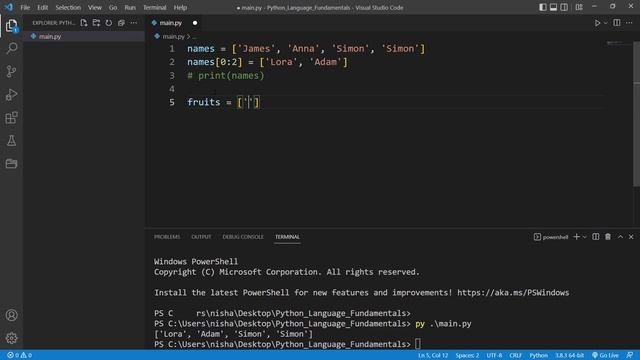Open the Help menu
The height and width of the screenshot is (360, 640).
coord(180,7)
